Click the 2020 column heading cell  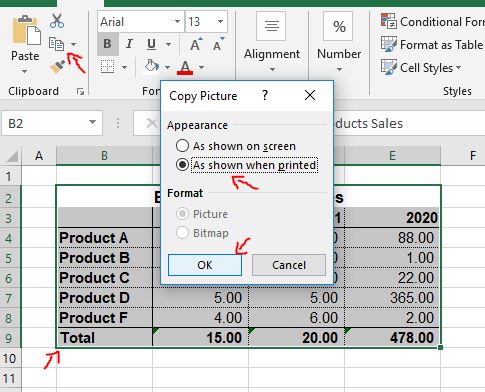(392, 218)
